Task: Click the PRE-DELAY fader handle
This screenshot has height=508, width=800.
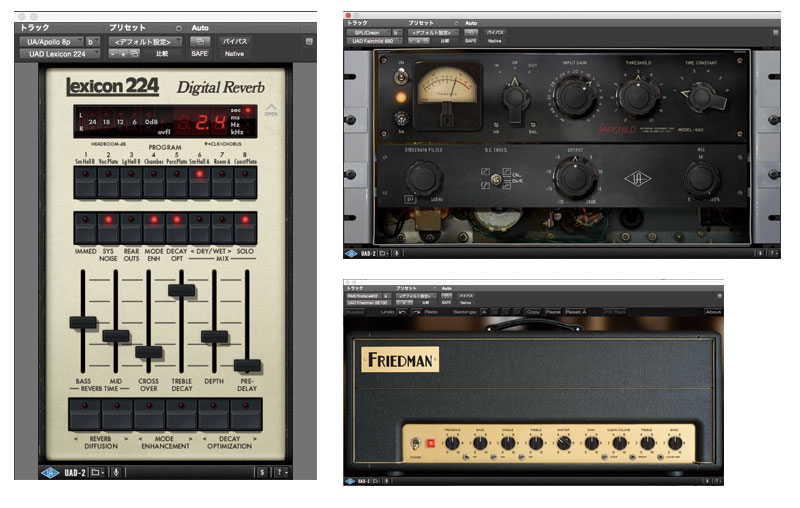Action: tap(247, 365)
